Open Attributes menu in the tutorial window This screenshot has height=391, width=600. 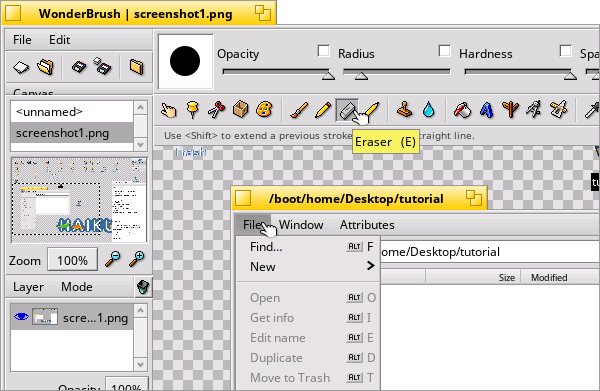coord(367,225)
